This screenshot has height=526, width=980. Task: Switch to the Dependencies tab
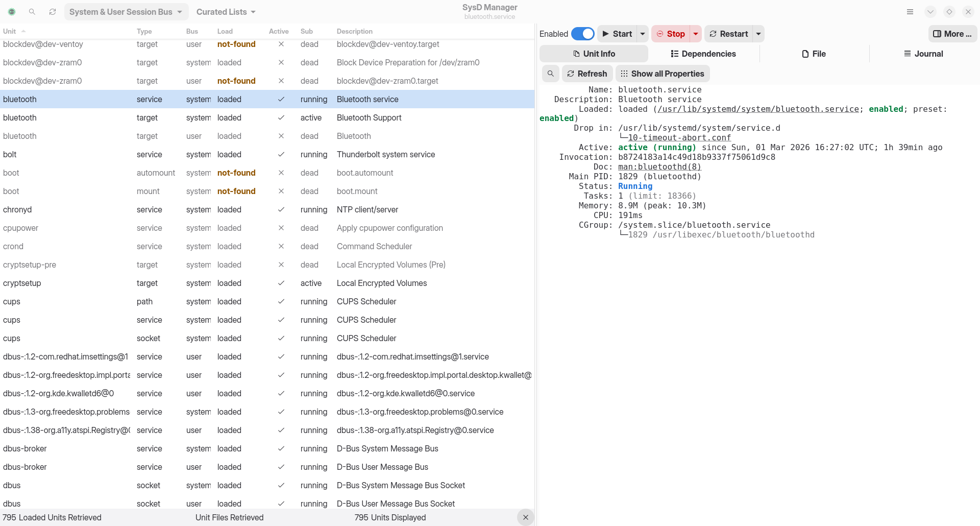click(703, 54)
